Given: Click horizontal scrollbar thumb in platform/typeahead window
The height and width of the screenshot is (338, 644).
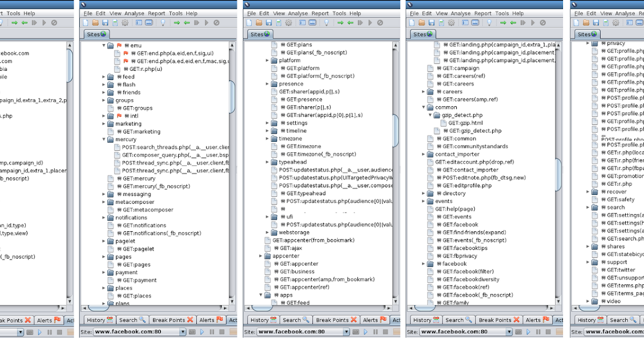Looking at the screenshot, I should (261, 308).
